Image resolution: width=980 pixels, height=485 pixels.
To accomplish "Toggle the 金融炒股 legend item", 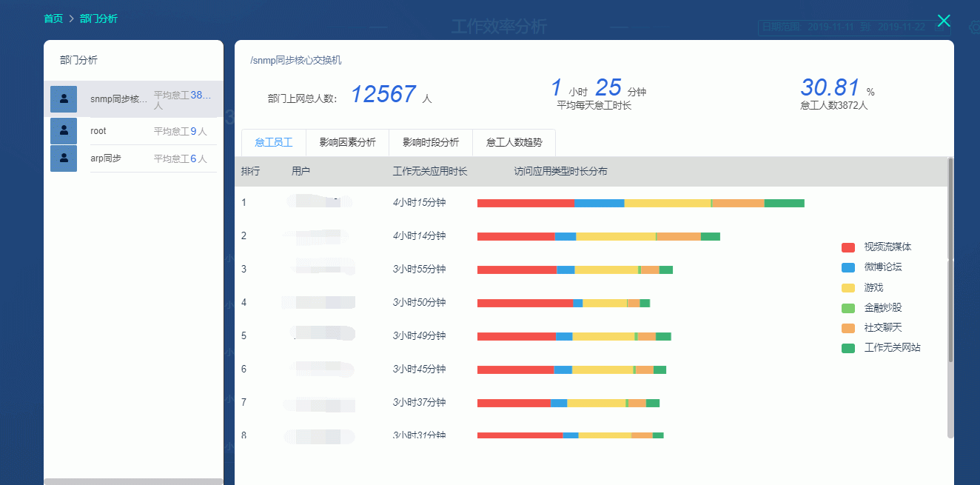I will 882,307.
